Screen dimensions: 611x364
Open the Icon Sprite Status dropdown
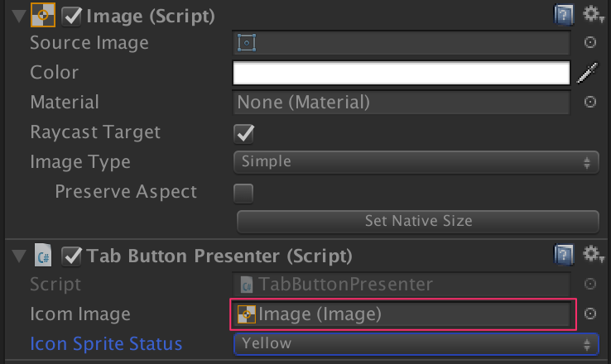click(x=416, y=343)
